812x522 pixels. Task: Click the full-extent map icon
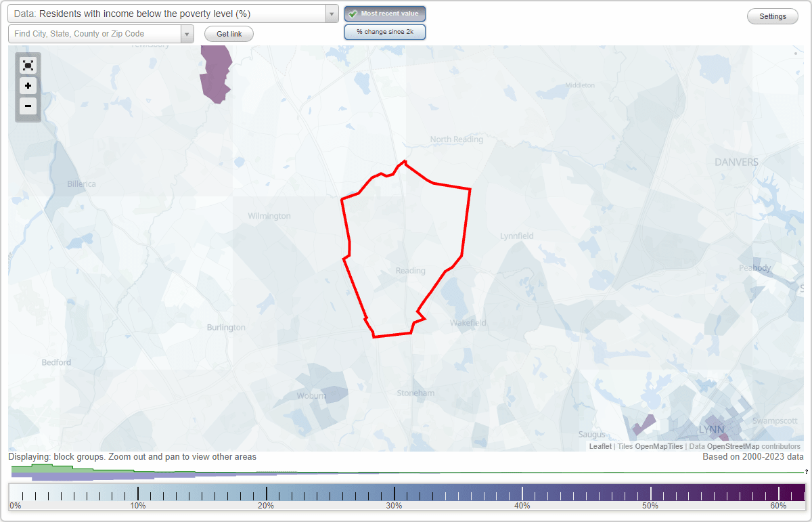coord(28,65)
